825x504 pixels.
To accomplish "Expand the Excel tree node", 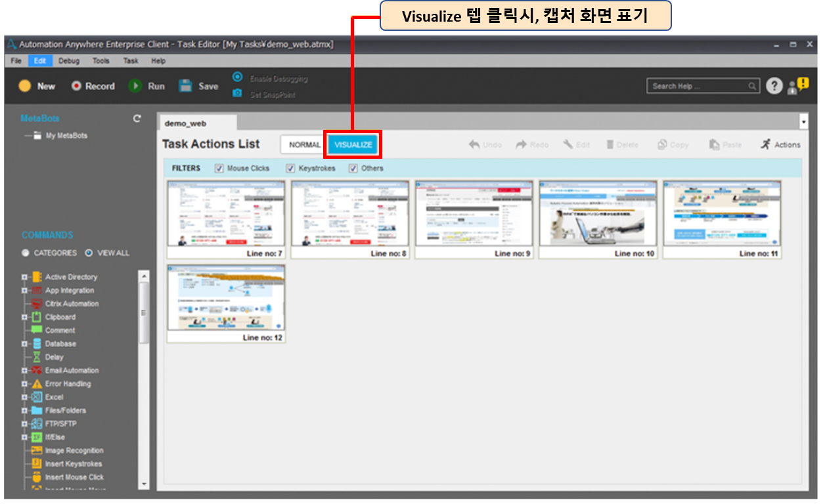I will click(24, 397).
